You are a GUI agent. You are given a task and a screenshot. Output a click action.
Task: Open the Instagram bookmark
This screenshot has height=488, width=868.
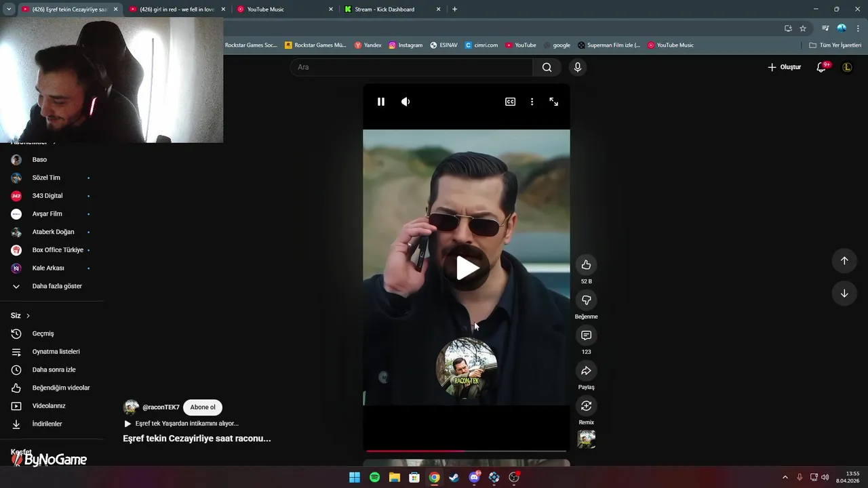pyautogui.click(x=406, y=45)
